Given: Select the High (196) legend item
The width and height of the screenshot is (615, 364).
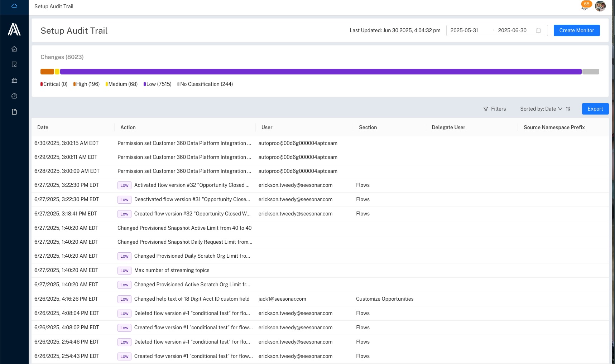Looking at the screenshot, I should point(86,84).
